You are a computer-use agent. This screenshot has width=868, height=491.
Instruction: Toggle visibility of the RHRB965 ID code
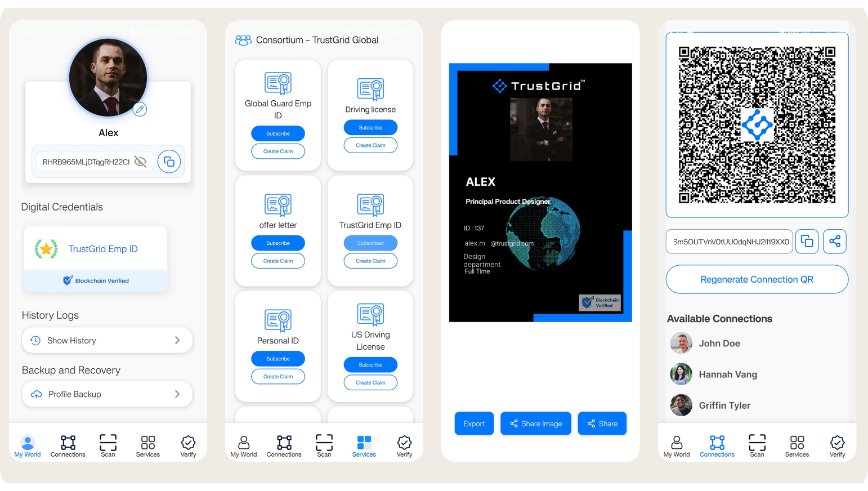tap(140, 162)
